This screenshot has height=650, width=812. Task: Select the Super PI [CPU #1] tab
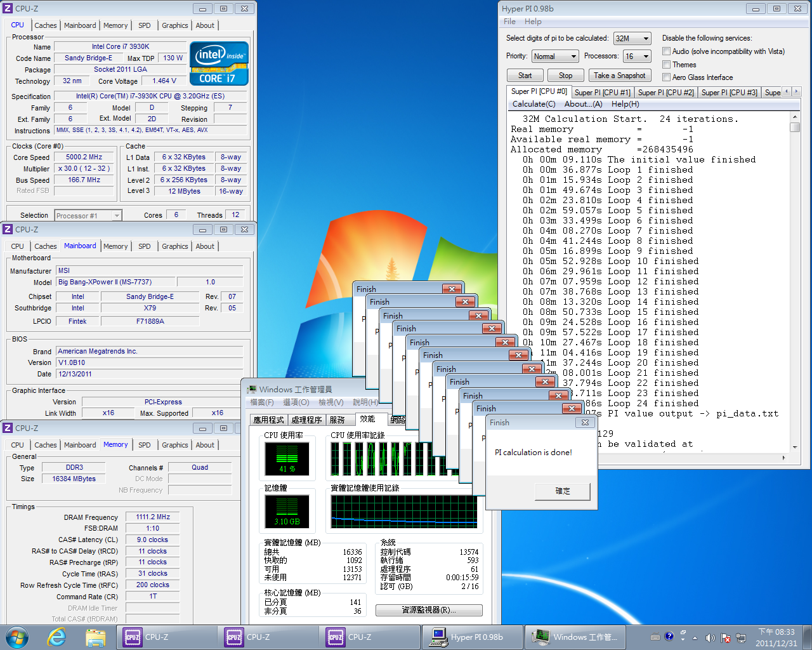pos(602,93)
